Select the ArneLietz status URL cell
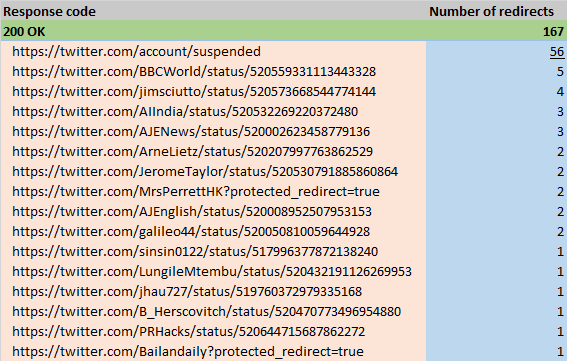 tap(192, 152)
